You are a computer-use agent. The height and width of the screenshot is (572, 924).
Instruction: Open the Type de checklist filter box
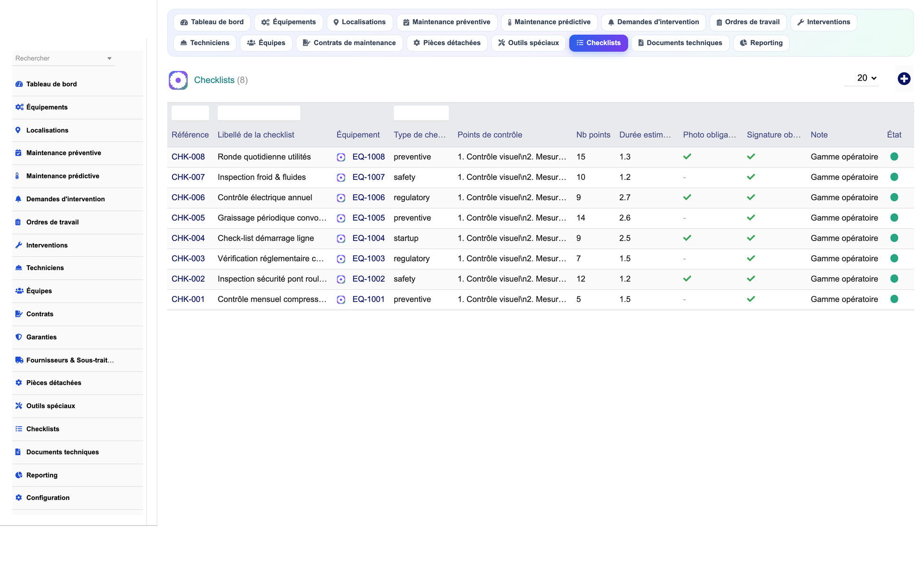pyautogui.click(x=421, y=113)
